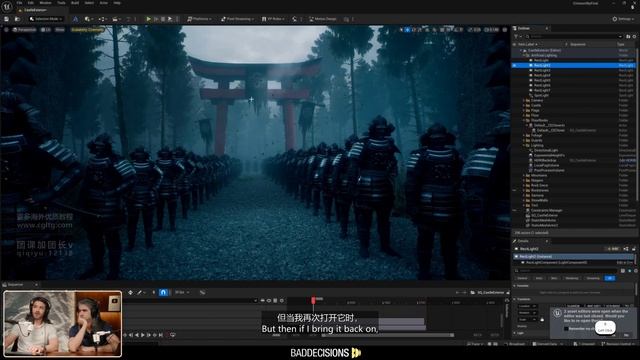Select the All filter in Details panel

610,278
